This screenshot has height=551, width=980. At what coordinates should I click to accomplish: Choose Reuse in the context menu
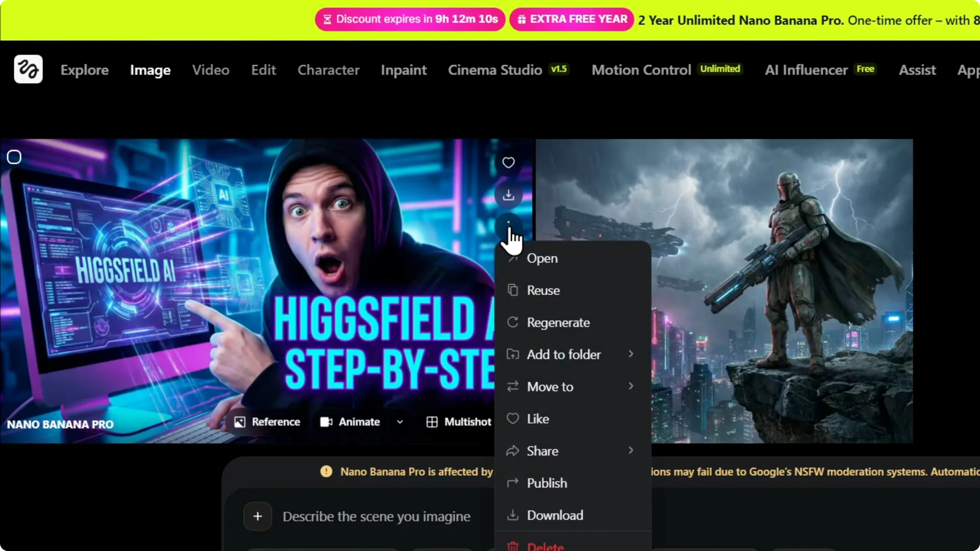(x=543, y=290)
